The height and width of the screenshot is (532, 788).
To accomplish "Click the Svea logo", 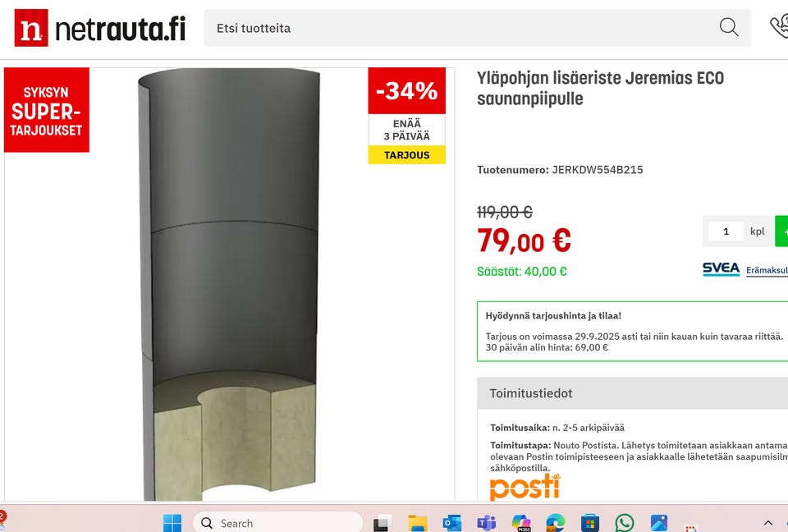I will [722, 269].
